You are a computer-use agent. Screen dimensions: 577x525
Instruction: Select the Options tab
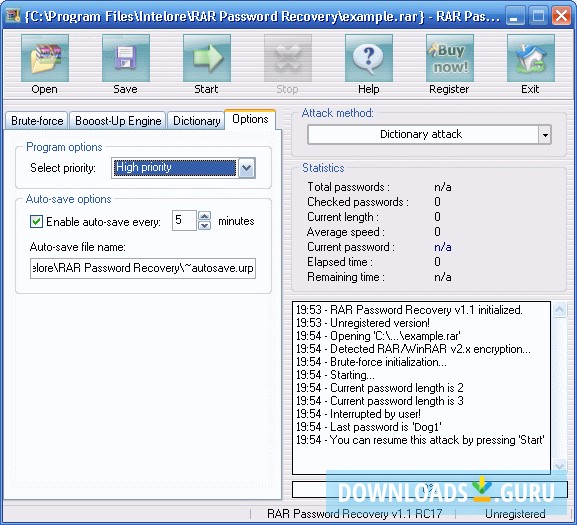coord(250,119)
